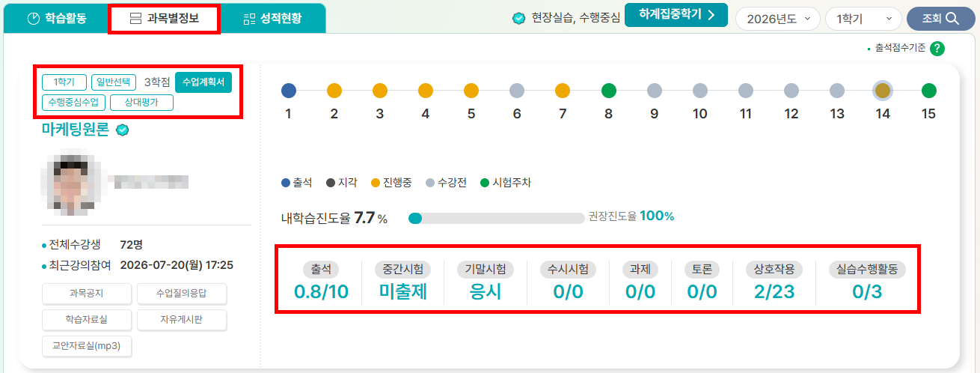The height and width of the screenshot is (373, 980).
Task: Click the green week 8 exam dot
Action: (x=609, y=91)
